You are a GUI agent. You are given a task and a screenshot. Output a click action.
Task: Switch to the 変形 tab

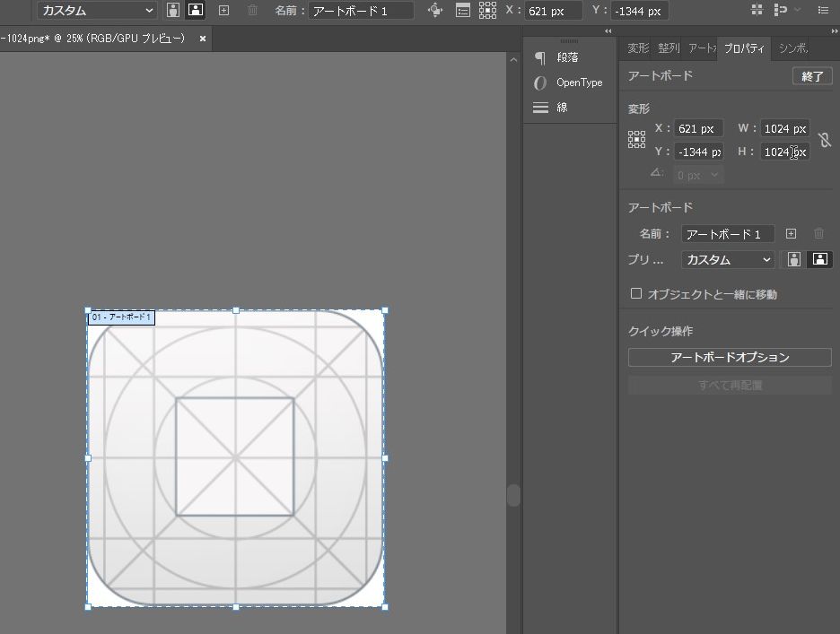pyautogui.click(x=638, y=48)
